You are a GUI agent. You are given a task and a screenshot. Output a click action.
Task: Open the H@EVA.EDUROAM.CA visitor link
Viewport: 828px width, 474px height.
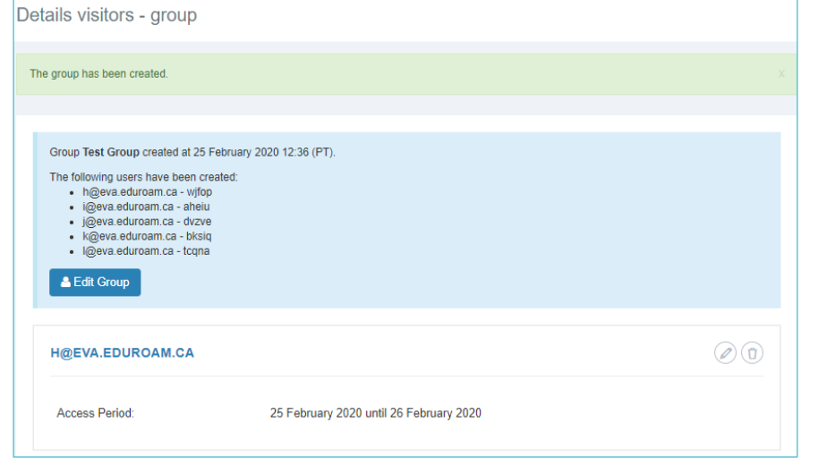(122, 353)
